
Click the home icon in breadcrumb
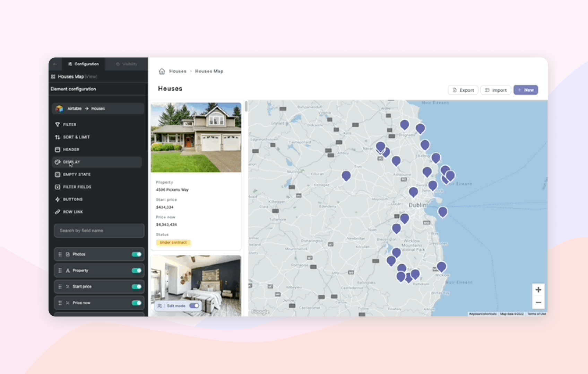pyautogui.click(x=162, y=71)
